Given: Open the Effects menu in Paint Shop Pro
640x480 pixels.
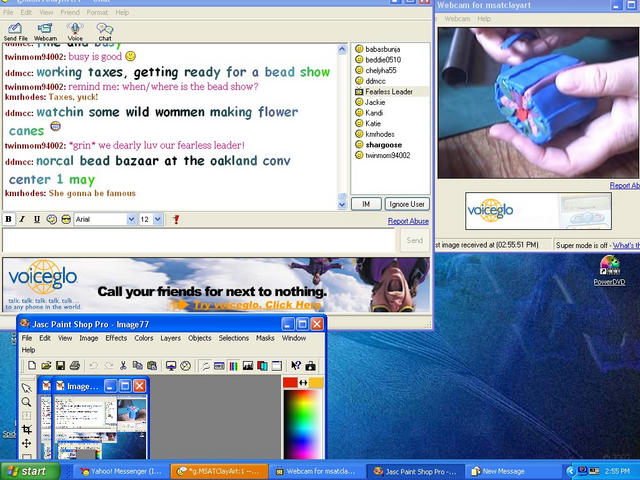Looking at the screenshot, I should (x=116, y=338).
